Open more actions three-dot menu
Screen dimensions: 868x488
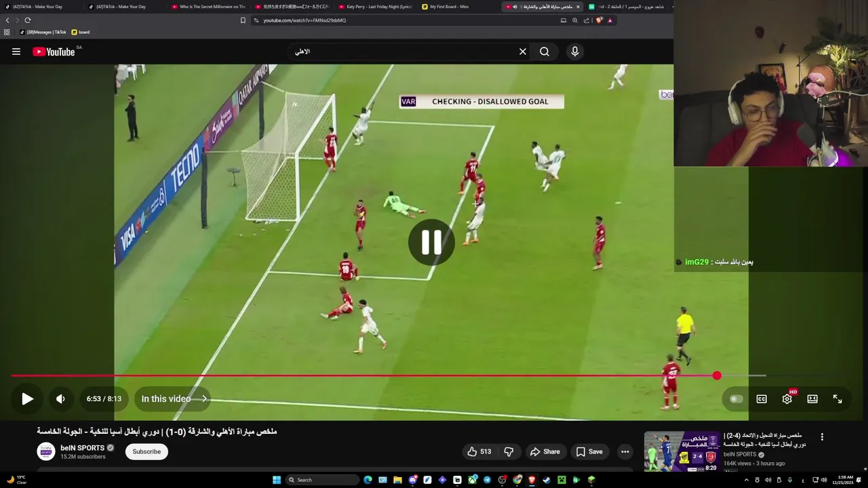click(x=625, y=451)
